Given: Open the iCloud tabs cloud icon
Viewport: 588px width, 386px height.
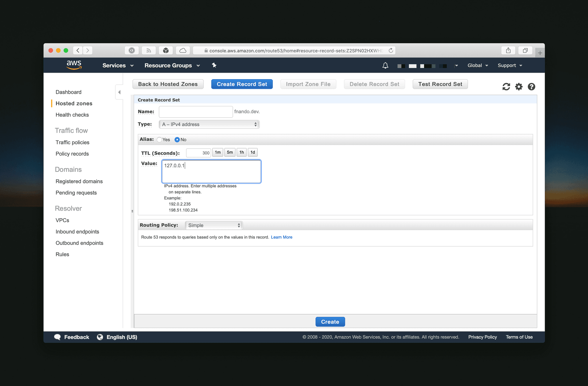Looking at the screenshot, I should click(x=183, y=50).
